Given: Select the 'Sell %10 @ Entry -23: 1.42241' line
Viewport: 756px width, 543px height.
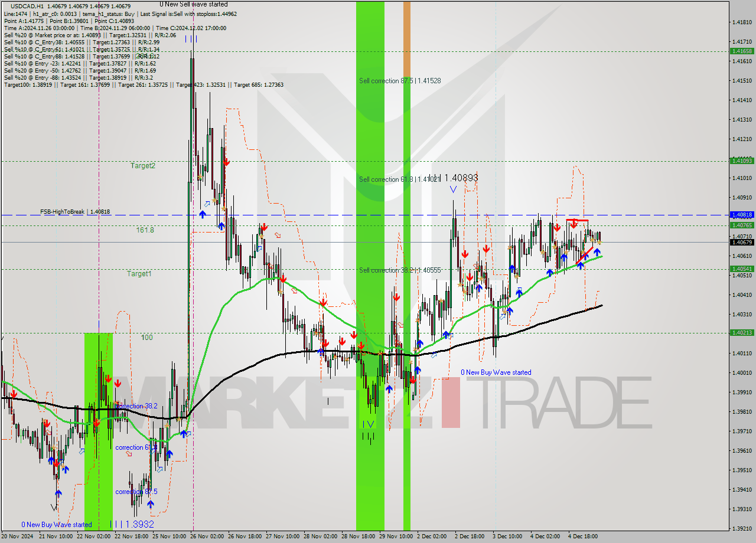Looking at the screenshot, I should click(80, 63).
